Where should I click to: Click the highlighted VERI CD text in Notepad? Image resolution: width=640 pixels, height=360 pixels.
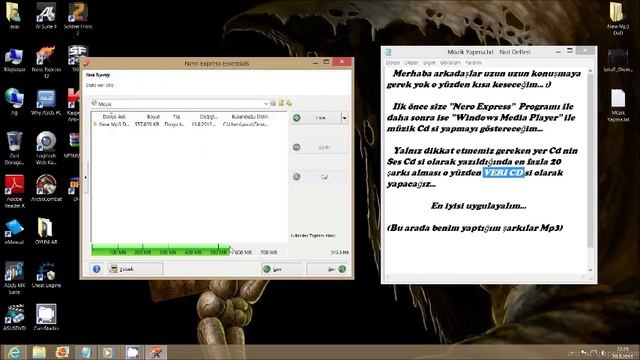tap(503, 173)
